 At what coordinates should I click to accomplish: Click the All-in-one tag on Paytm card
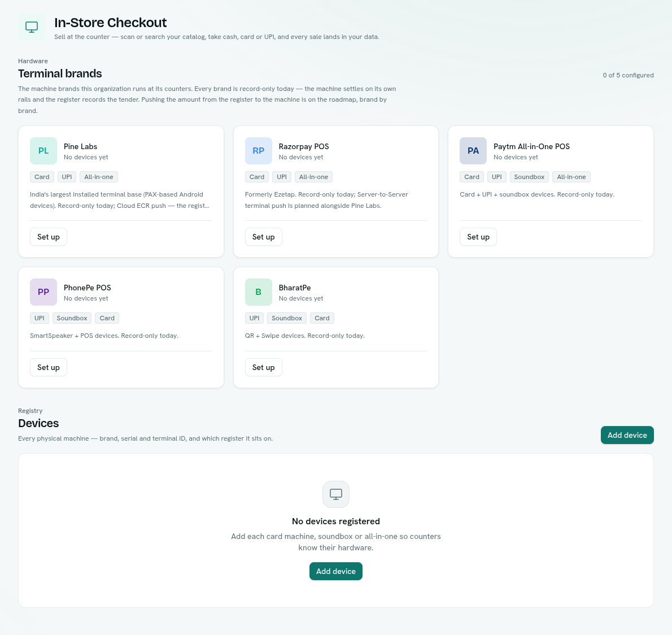[x=571, y=177]
